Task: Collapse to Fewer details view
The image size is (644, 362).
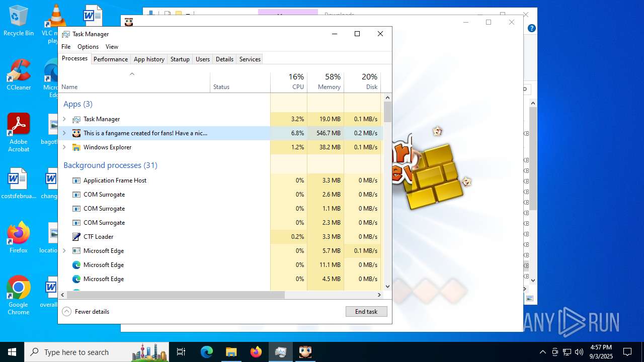Action: [x=86, y=312]
